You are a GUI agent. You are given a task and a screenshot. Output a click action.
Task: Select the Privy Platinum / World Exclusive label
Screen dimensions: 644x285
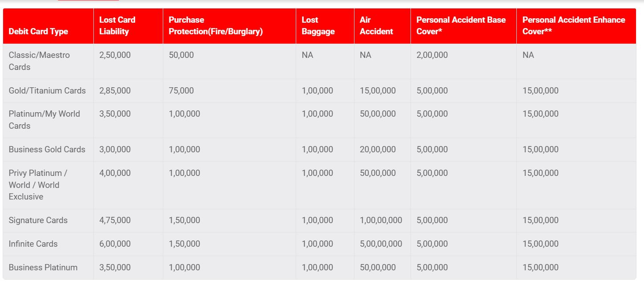pos(38,185)
